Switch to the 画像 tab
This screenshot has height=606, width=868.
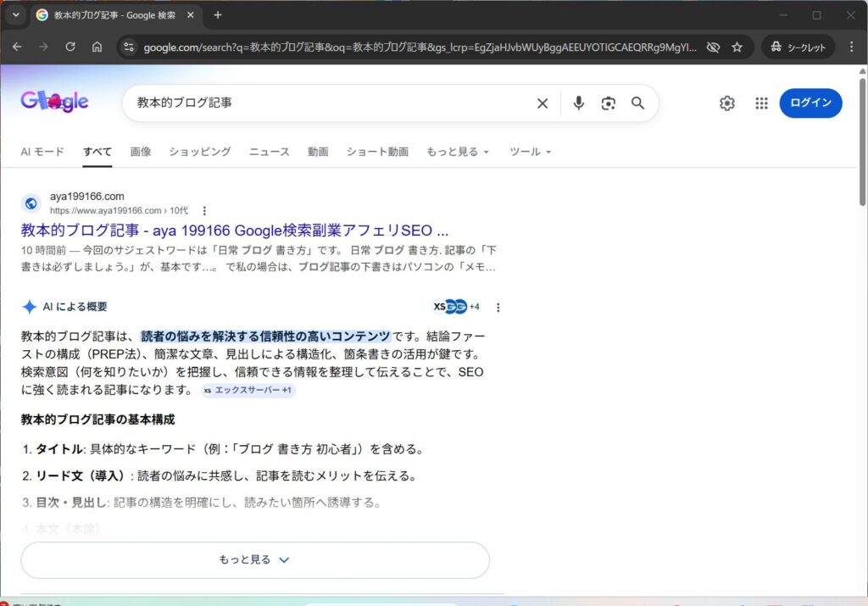click(x=140, y=152)
